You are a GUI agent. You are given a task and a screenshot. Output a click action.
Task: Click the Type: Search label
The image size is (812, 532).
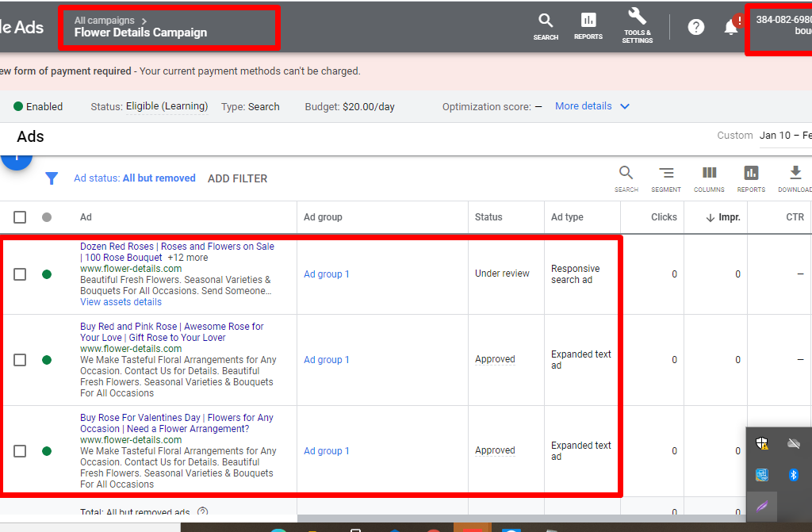(x=250, y=107)
